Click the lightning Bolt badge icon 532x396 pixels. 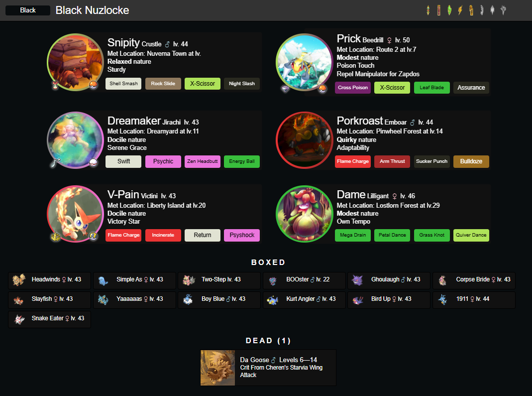460,10
